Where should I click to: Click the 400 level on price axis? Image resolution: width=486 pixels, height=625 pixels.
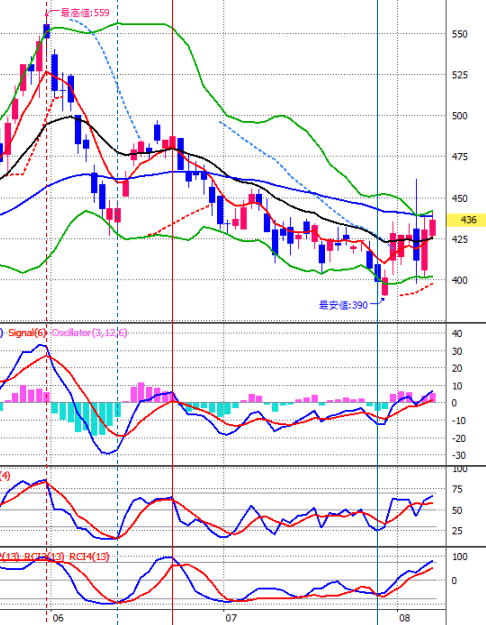459,280
